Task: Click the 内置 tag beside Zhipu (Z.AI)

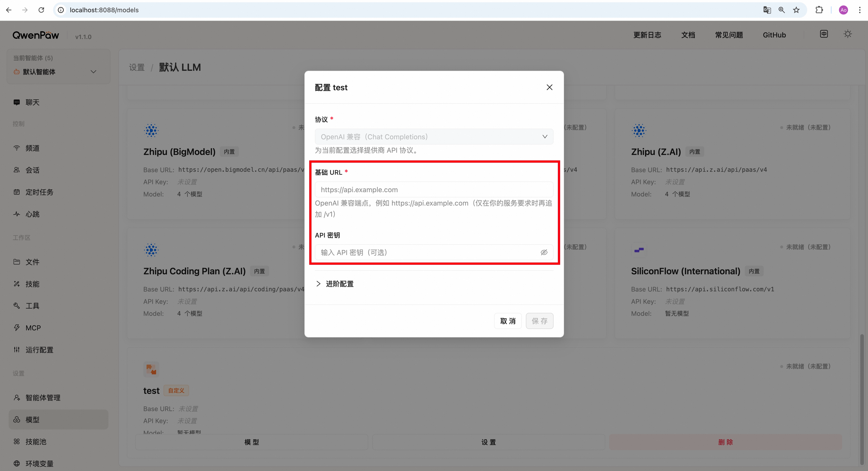Action: click(x=694, y=152)
